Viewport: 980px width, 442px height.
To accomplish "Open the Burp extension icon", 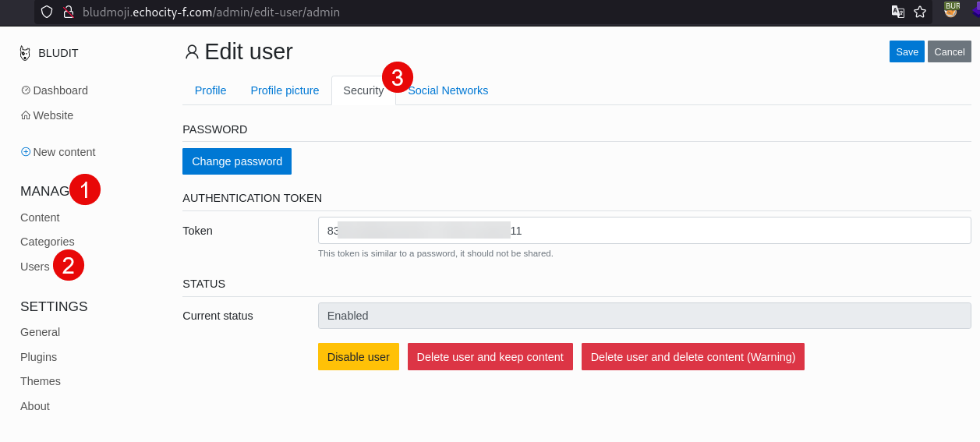I will (x=951, y=10).
